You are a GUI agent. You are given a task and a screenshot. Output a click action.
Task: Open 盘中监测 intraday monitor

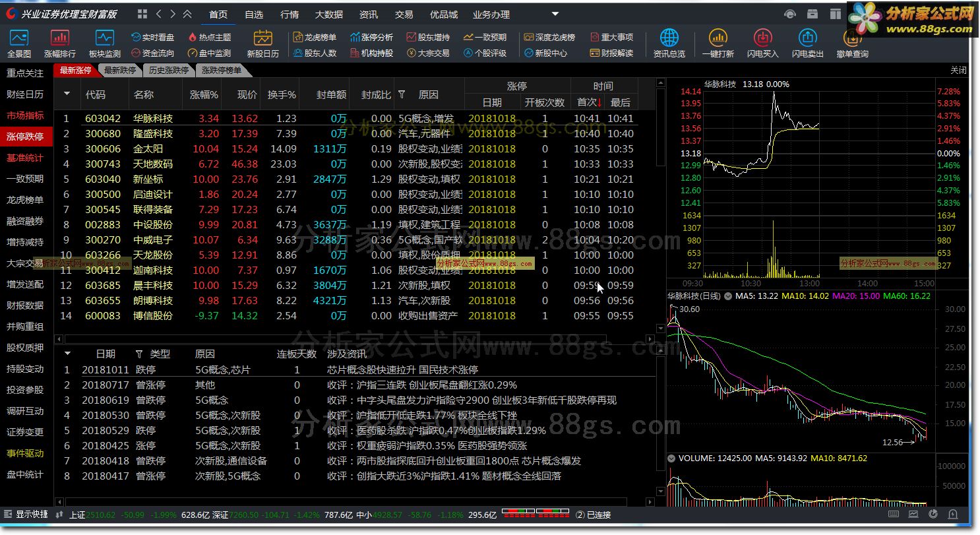click(x=210, y=53)
